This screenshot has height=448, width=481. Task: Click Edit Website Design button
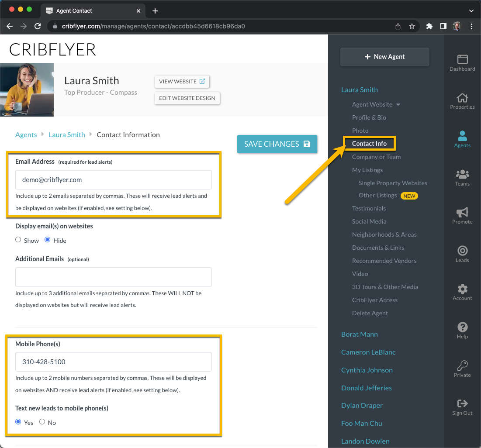coord(187,98)
